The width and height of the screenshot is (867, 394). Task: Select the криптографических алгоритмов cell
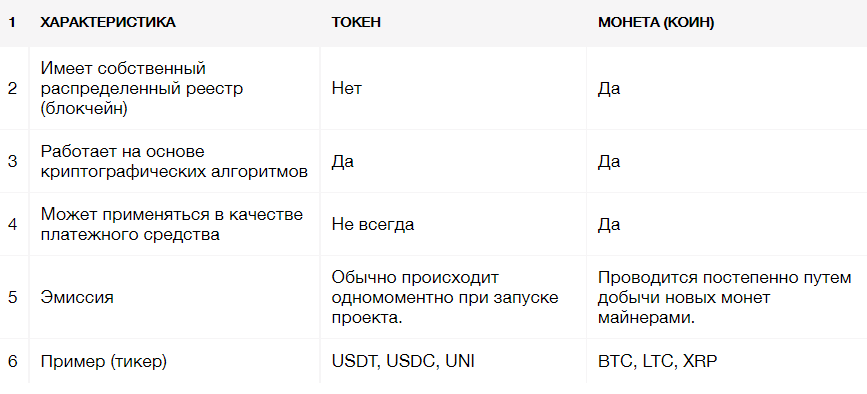(x=174, y=161)
